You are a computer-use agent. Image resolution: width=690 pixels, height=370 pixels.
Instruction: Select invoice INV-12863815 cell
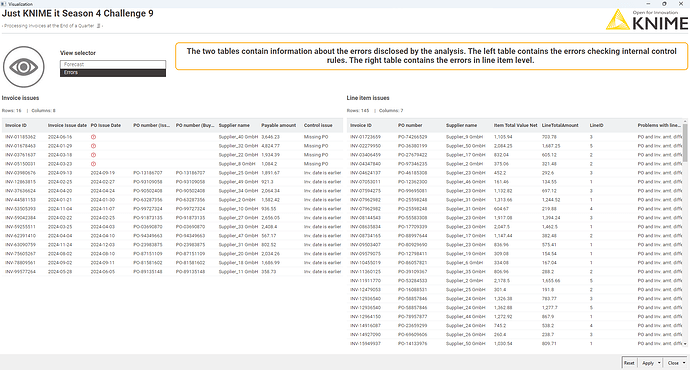coord(20,182)
